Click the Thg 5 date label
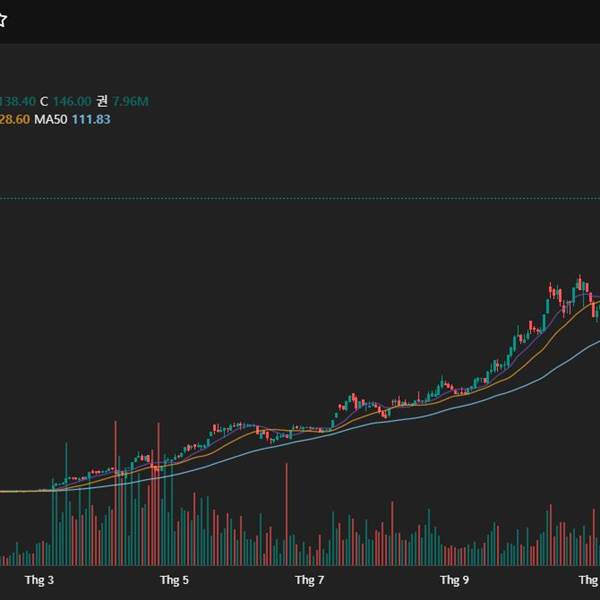The width and height of the screenshot is (600, 600). point(174,580)
